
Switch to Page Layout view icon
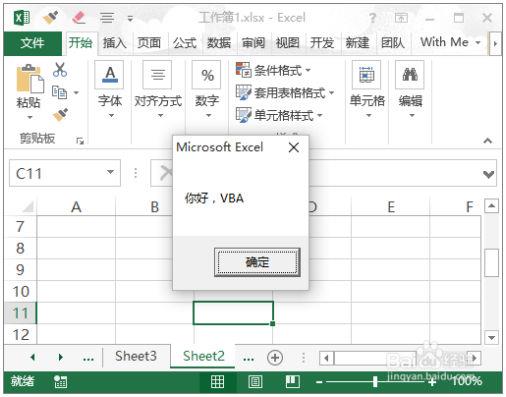point(255,382)
